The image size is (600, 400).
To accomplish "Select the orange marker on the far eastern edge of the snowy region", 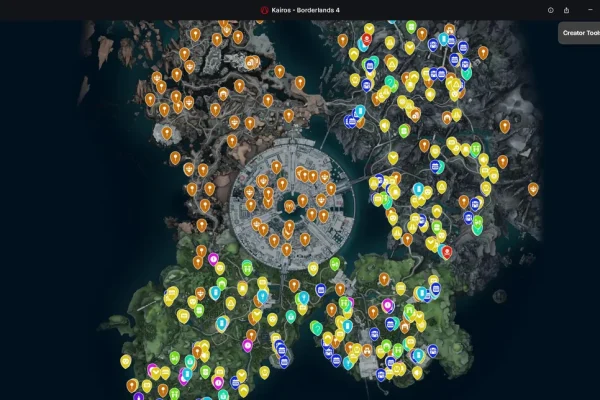I will pos(533,189).
